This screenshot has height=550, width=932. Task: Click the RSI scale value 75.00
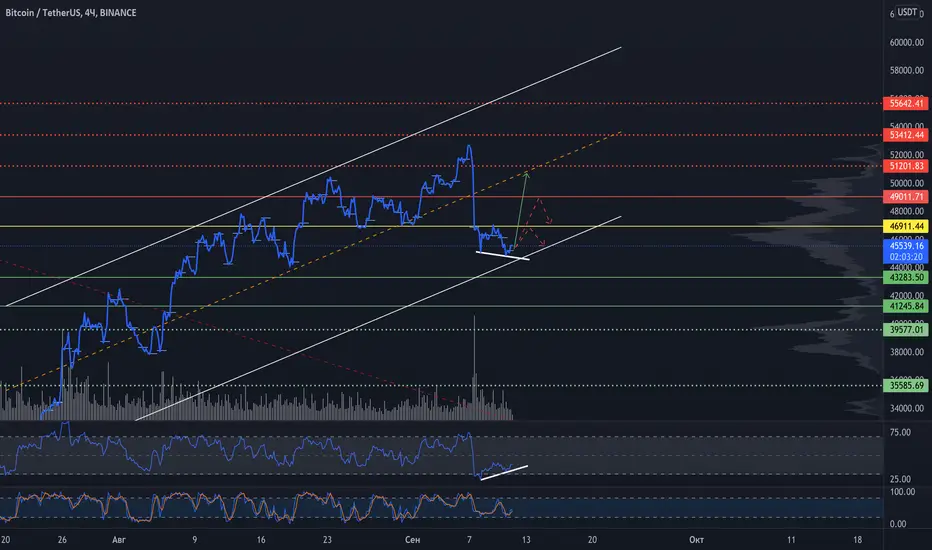pos(900,433)
